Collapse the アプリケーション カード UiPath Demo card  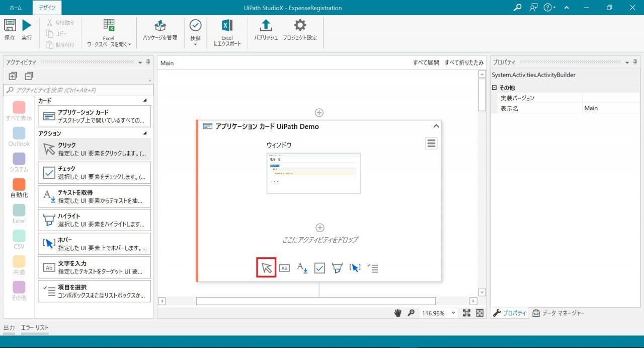point(436,126)
